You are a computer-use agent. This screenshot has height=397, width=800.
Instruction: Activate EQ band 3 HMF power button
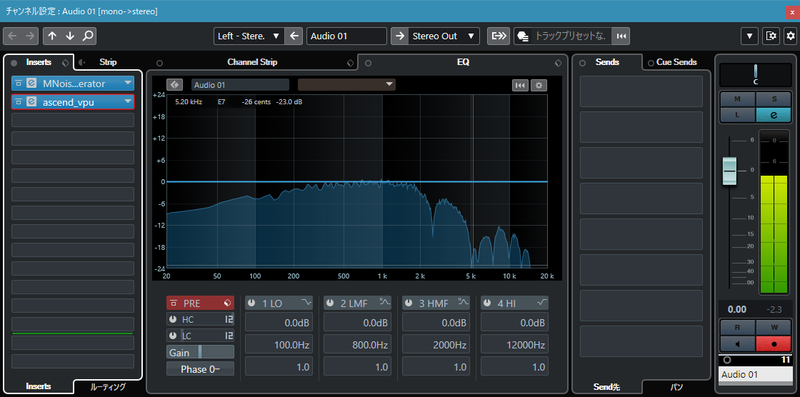[x=409, y=303]
